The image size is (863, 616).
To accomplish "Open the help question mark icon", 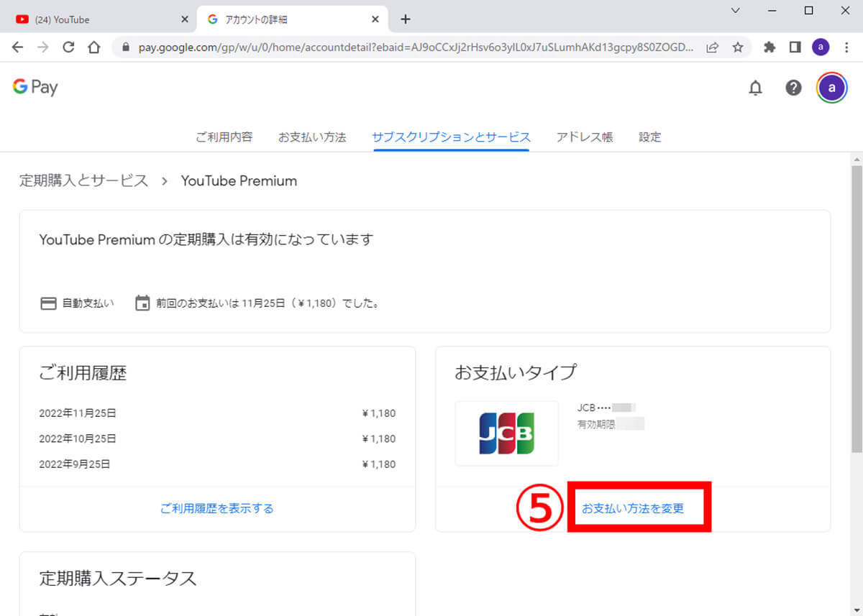I will point(793,88).
